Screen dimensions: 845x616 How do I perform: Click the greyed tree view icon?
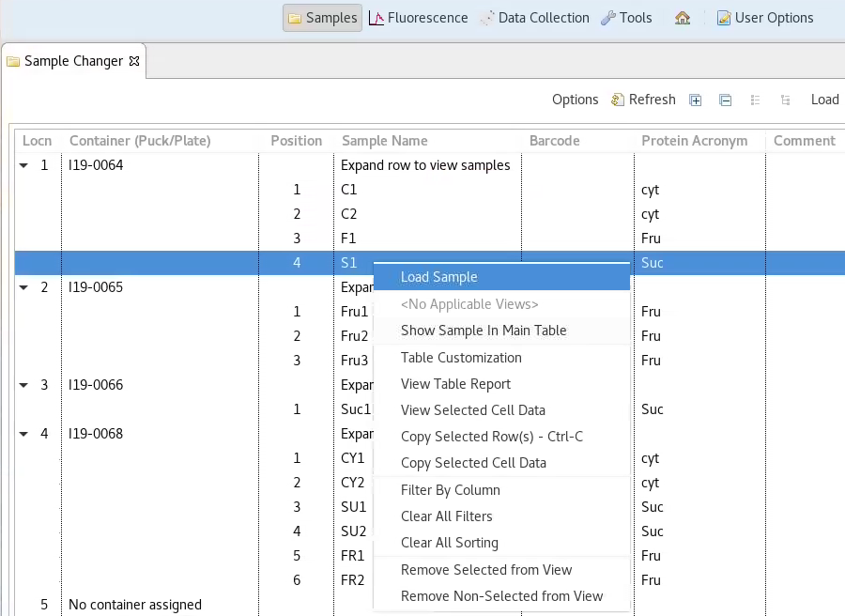(x=785, y=100)
